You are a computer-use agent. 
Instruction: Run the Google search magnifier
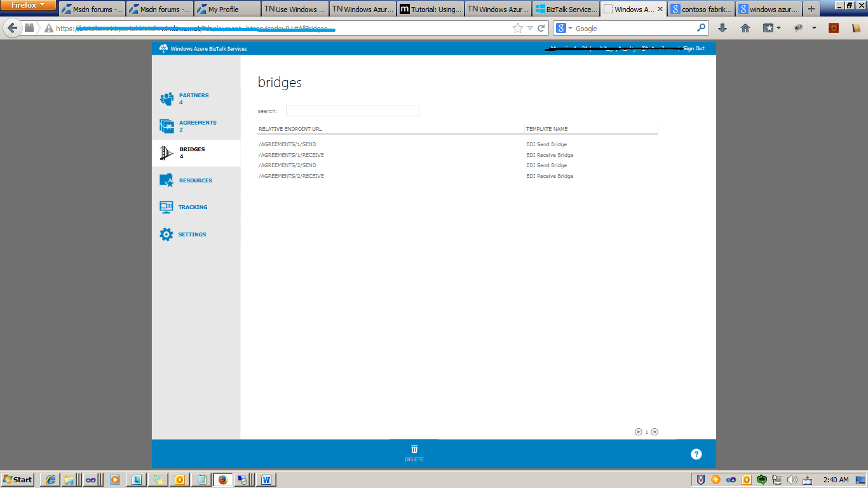click(x=702, y=28)
